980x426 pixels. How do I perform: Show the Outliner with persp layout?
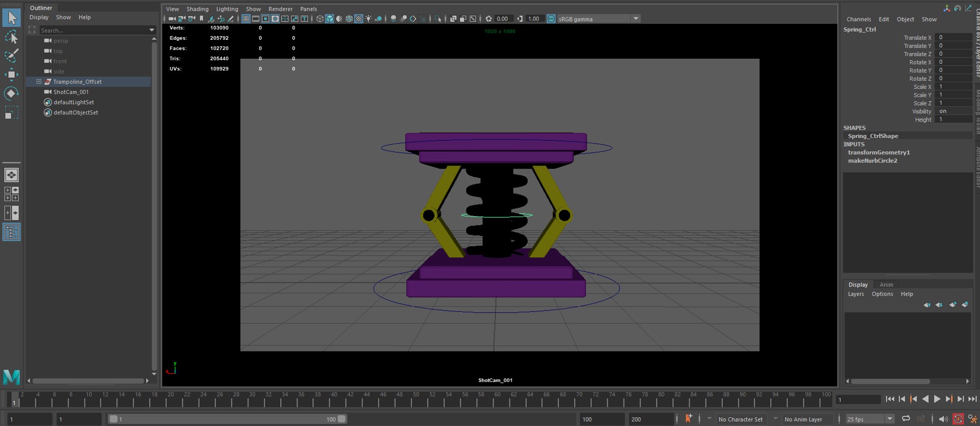11,232
